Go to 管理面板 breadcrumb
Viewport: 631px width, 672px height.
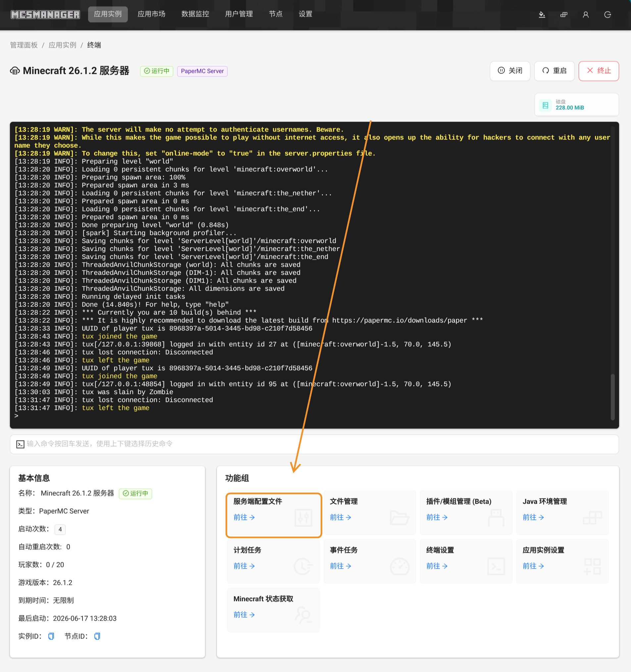[24, 45]
